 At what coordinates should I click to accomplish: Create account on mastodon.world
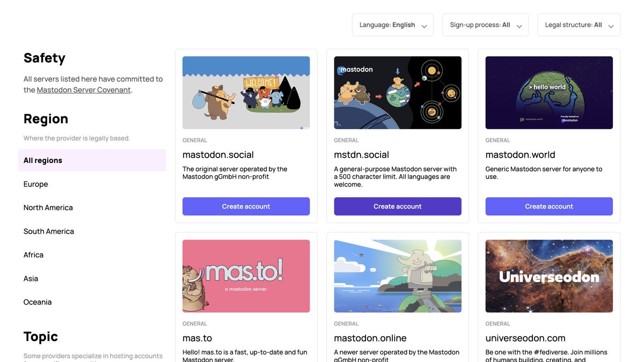click(549, 206)
